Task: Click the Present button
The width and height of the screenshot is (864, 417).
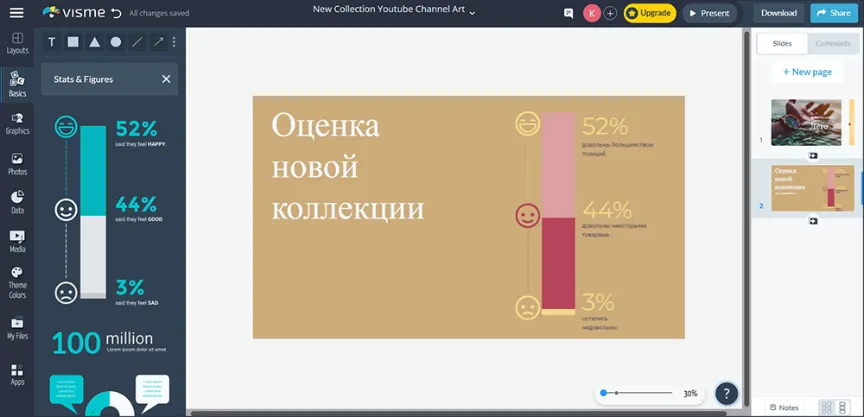Action: (x=710, y=13)
